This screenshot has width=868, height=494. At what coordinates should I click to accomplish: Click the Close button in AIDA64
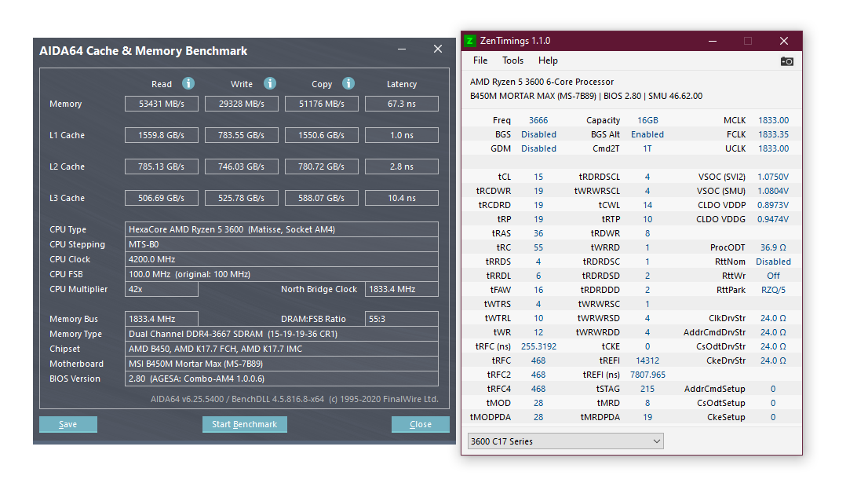point(420,424)
